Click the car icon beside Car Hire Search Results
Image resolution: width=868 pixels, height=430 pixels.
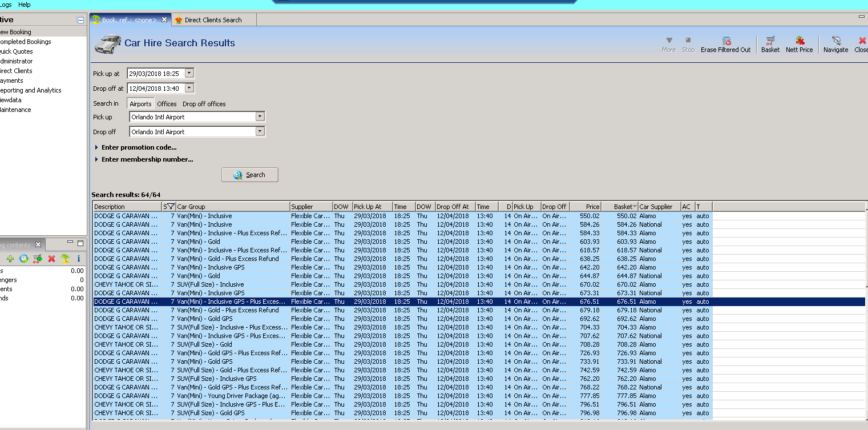107,43
